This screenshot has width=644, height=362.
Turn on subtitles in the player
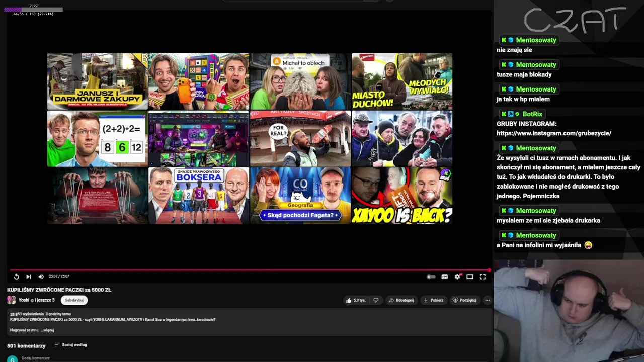(445, 276)
